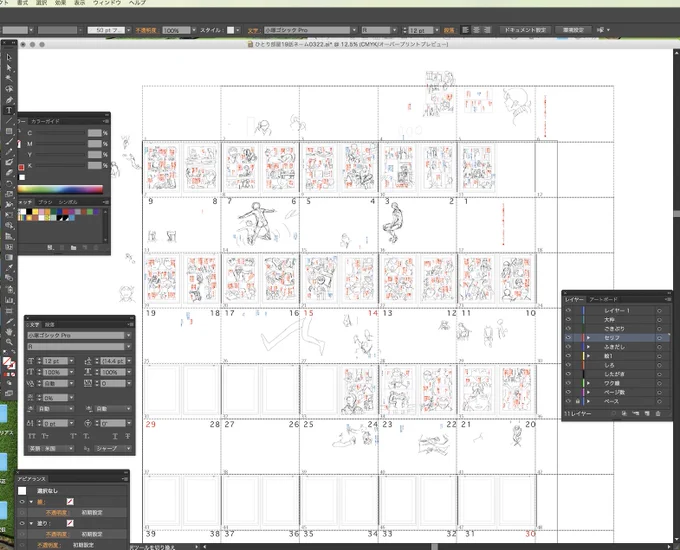Open 小塚ゴシック Pro font dropdown in Character panel
This screenshot has width=680, height=550.
click(128, 335)
